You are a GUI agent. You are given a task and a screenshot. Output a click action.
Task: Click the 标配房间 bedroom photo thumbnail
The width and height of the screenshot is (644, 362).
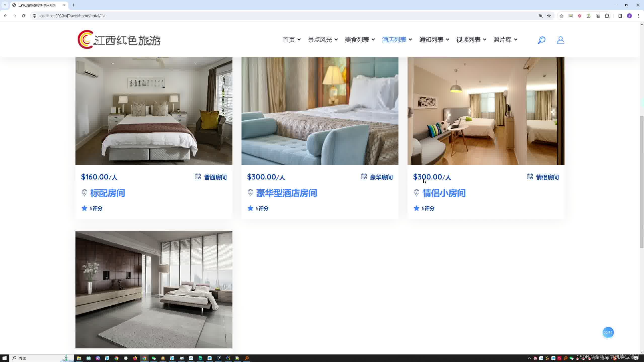pyautogui.click(x=154, y=111)
